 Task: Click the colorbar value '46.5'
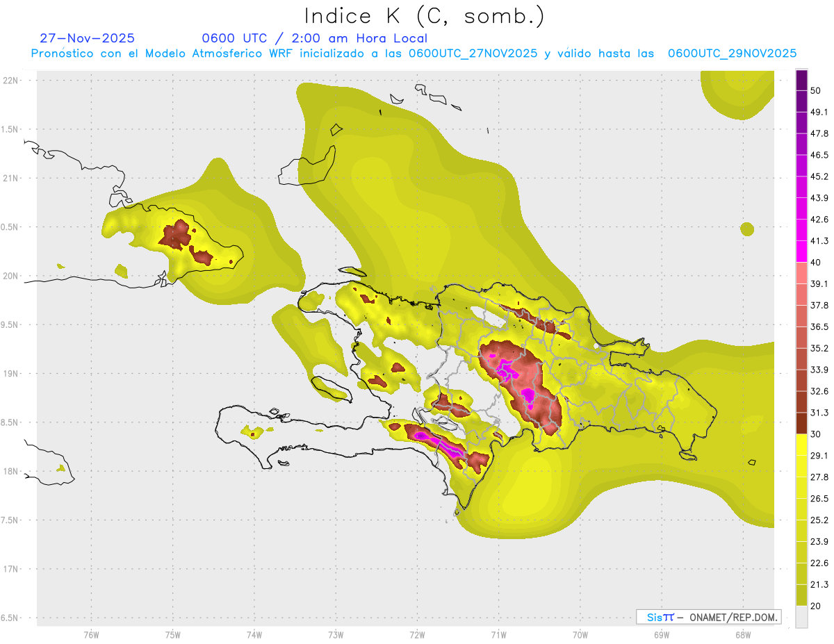819,156
